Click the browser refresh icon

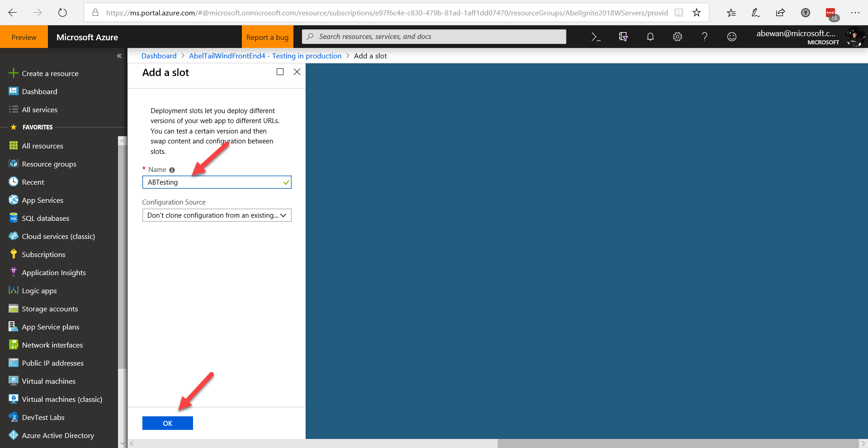click(x=62, y=13)
